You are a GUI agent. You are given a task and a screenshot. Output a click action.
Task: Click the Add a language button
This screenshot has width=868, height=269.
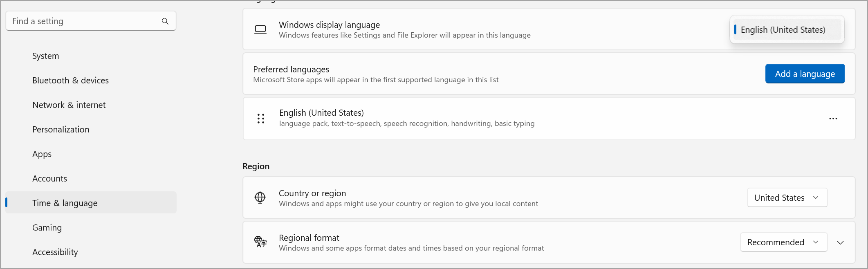click(x=805, y=74)
